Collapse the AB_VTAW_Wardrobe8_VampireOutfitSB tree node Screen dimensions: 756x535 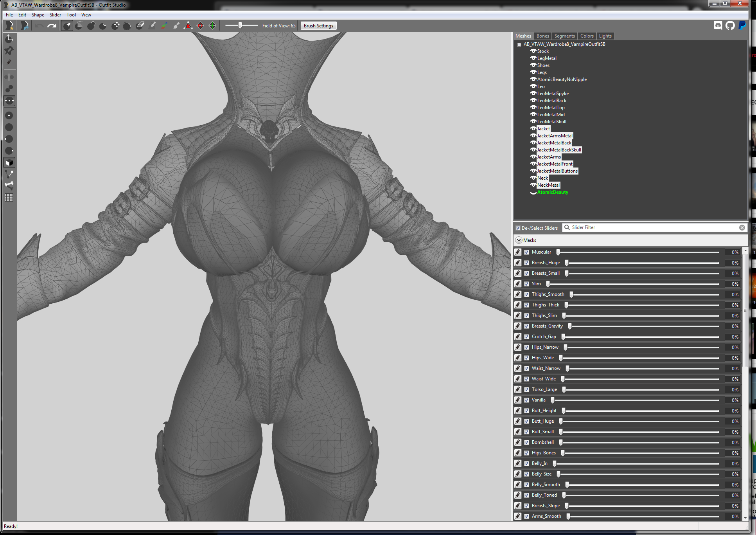tap(519, 45)
